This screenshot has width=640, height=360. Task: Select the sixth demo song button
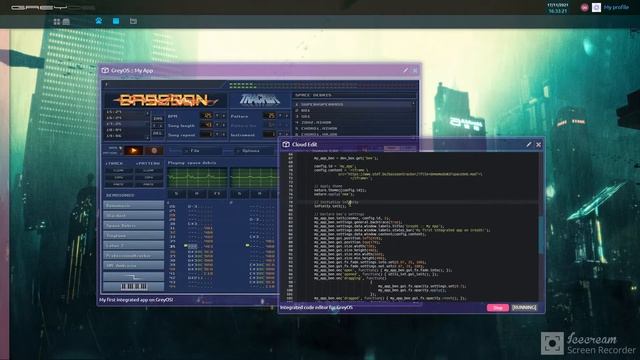133,256
